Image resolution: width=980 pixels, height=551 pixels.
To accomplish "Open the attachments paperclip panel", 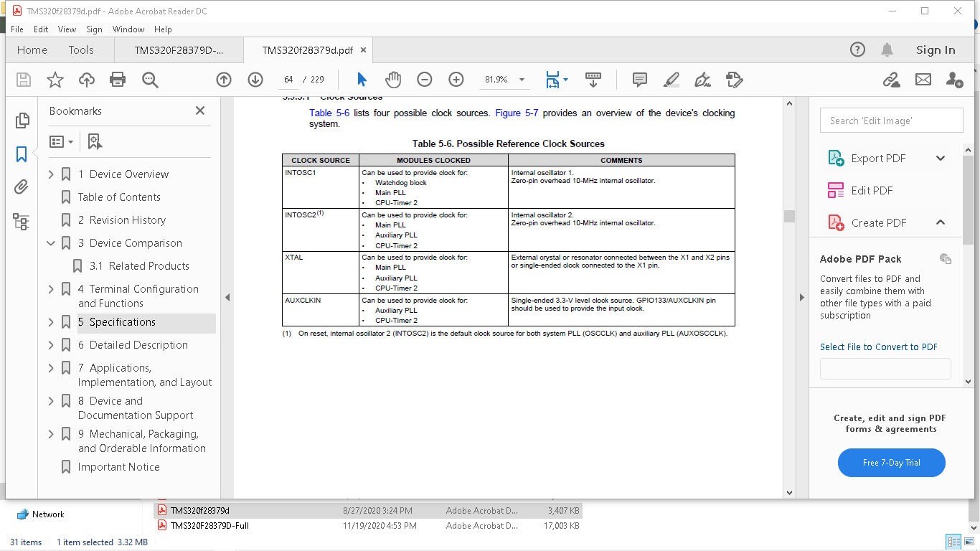I will pos(22,187).
